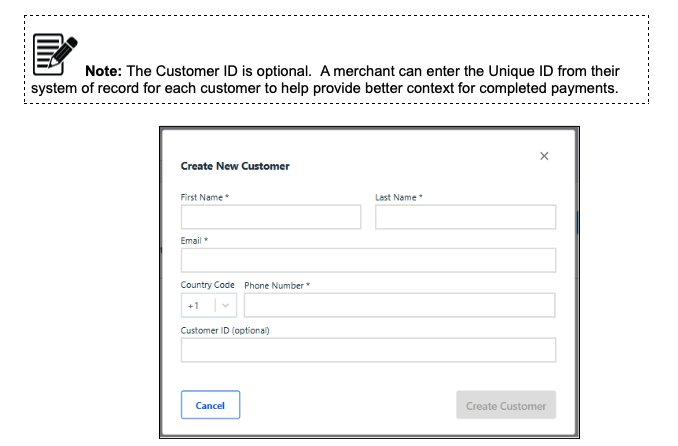Click the Last Name label

tap(399, 197)
